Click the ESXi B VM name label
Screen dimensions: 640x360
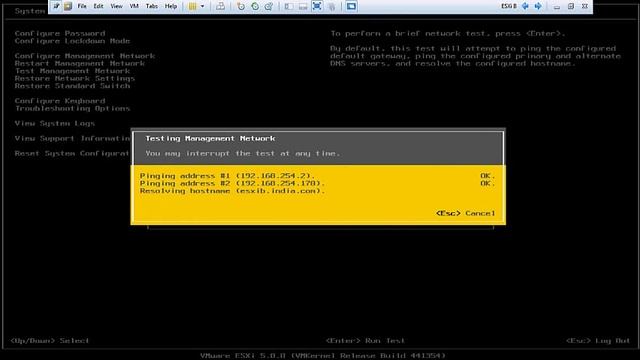coord(509,6)
